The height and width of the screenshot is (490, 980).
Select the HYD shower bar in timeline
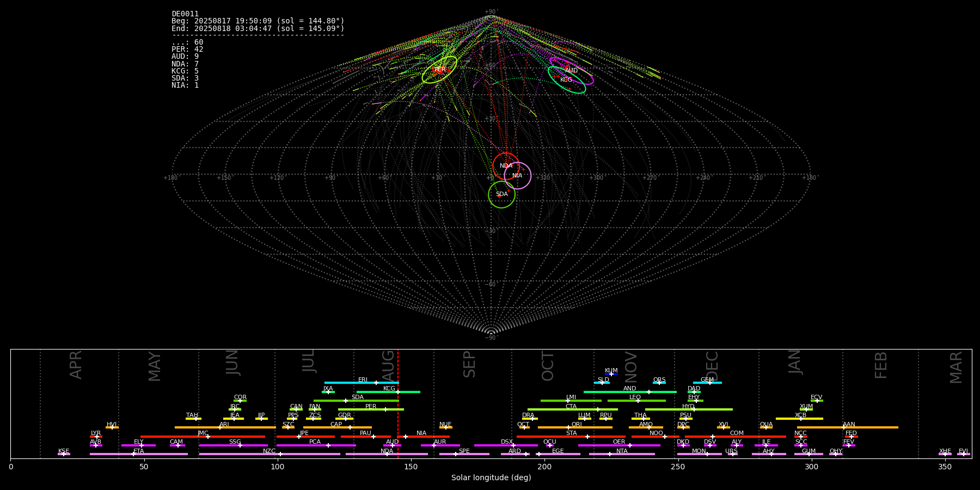[x=689, y=409]
